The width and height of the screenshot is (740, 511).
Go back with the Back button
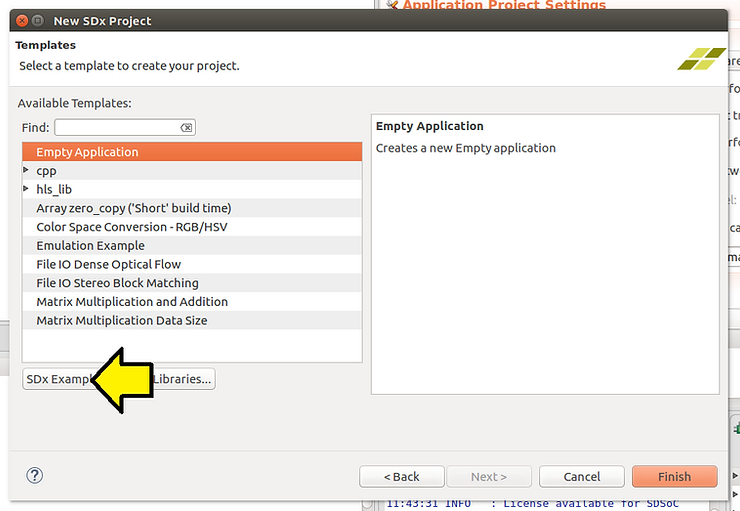pyautogui.click(x=401, y=476)
